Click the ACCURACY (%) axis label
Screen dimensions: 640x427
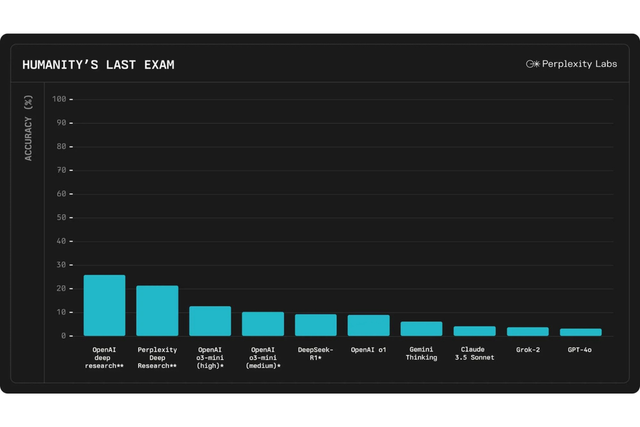(x=28, y=128)
